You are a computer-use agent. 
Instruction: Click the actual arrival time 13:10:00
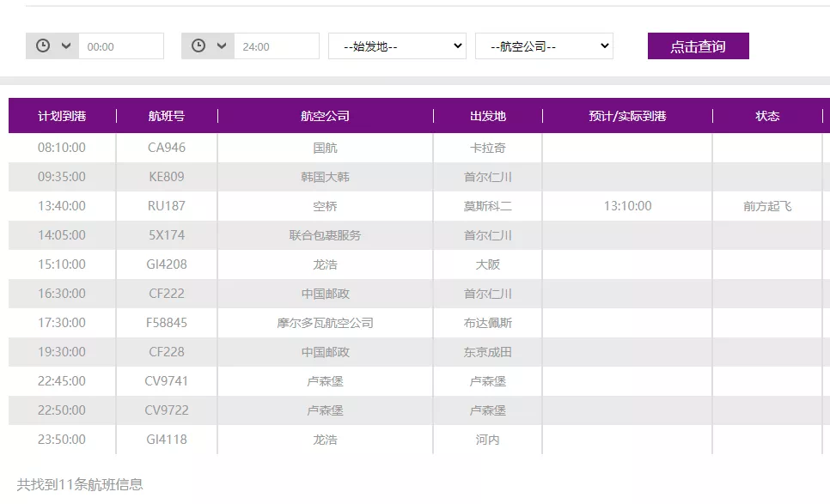[628, 206]
